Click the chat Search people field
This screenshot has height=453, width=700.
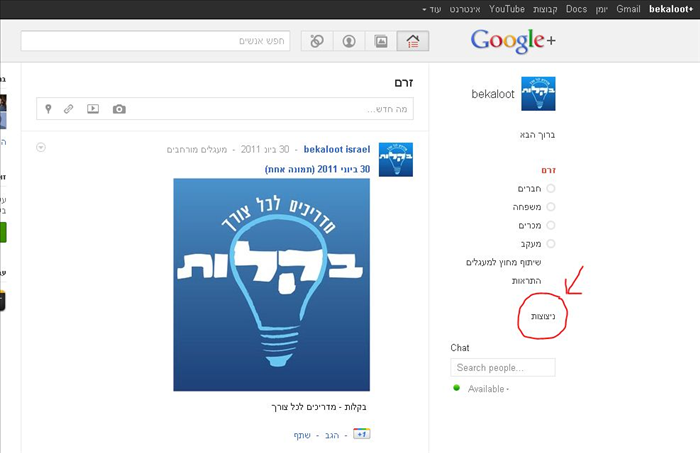tap(503, 367)
